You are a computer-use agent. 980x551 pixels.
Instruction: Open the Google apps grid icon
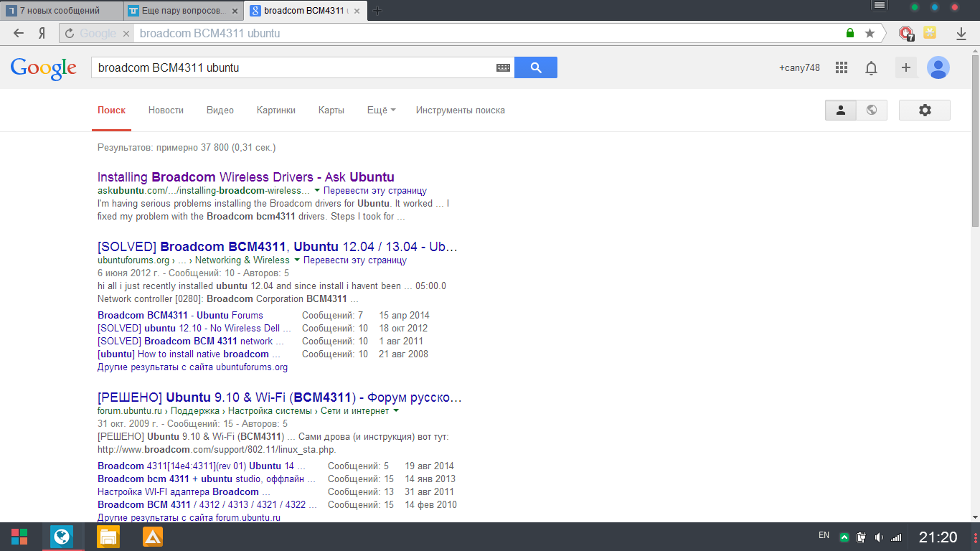[842, 67]
